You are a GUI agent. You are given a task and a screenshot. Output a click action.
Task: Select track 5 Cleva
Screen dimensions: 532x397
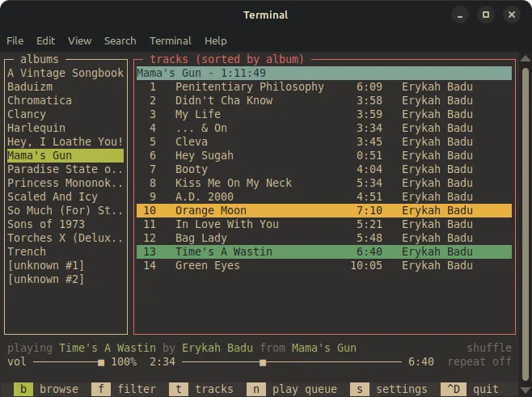tap(324, 141)
